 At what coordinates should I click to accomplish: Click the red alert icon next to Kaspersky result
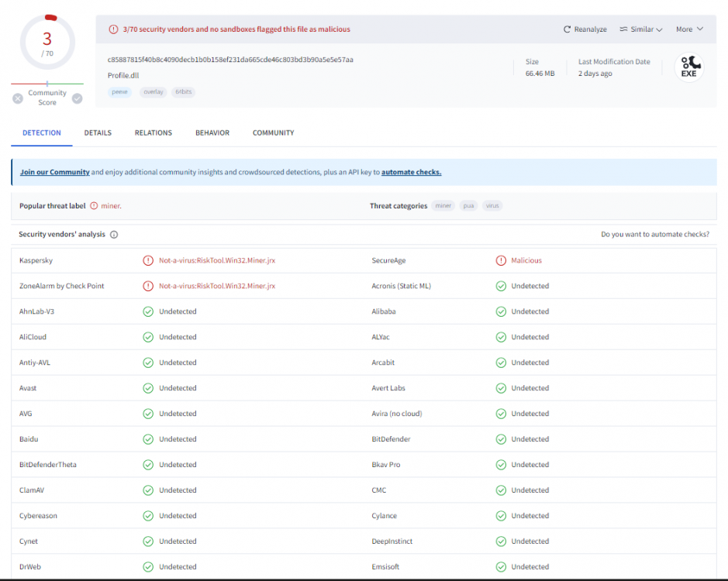[x=148, y=261]
